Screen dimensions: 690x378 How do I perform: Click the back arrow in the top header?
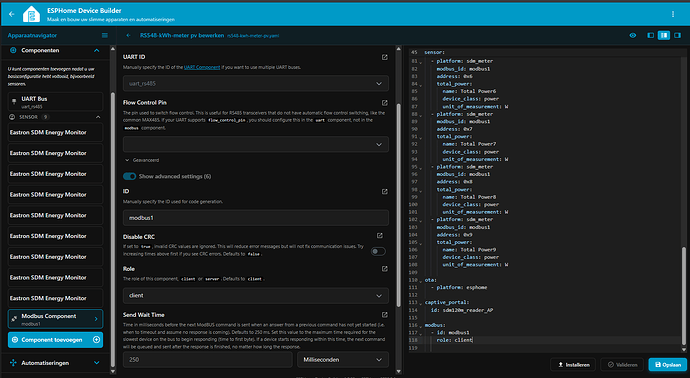point(12,14)
